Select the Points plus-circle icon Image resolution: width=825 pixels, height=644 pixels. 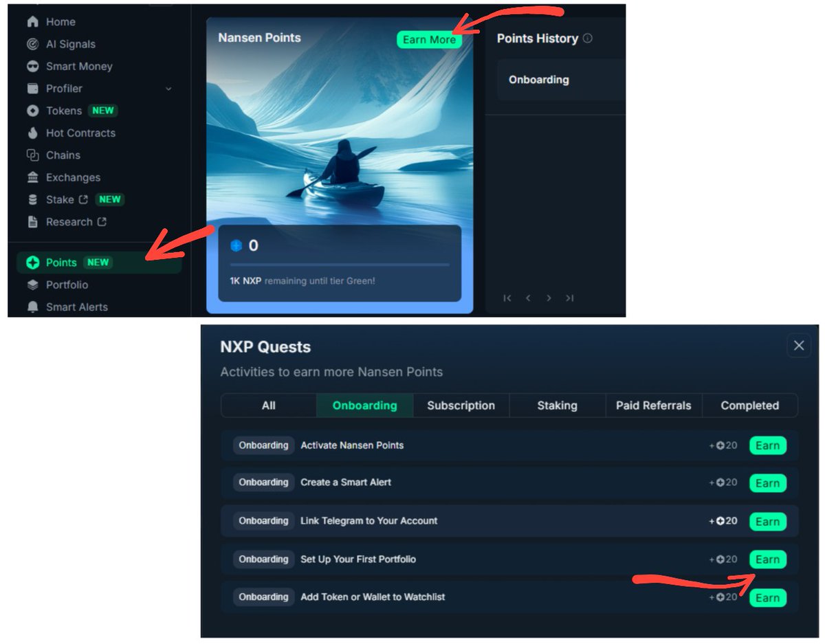point(32,263)
